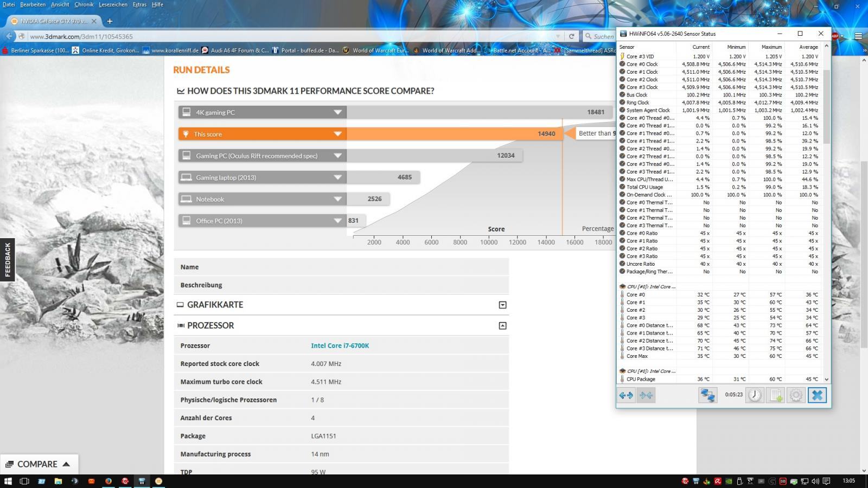868x488 pixels.
Task: Select the Bus Clock sensor row
Action: pos(719,95)
